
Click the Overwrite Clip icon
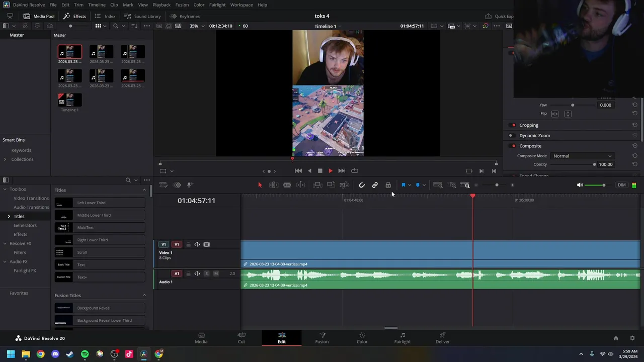(331, 185)
